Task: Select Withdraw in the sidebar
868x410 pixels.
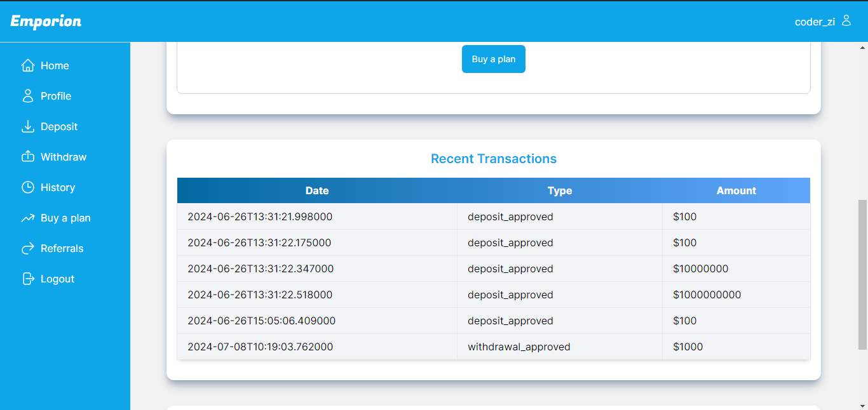Action: point(64,157)
